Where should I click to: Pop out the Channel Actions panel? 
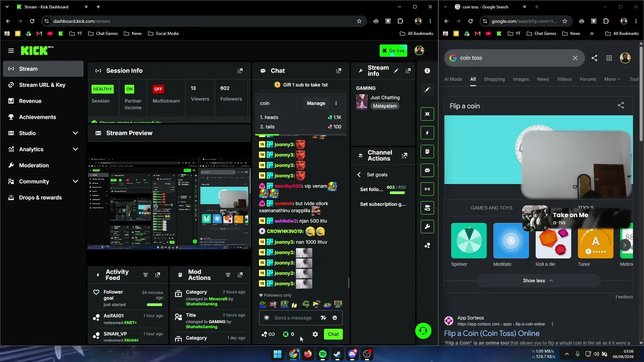click(x=404, y=156)
